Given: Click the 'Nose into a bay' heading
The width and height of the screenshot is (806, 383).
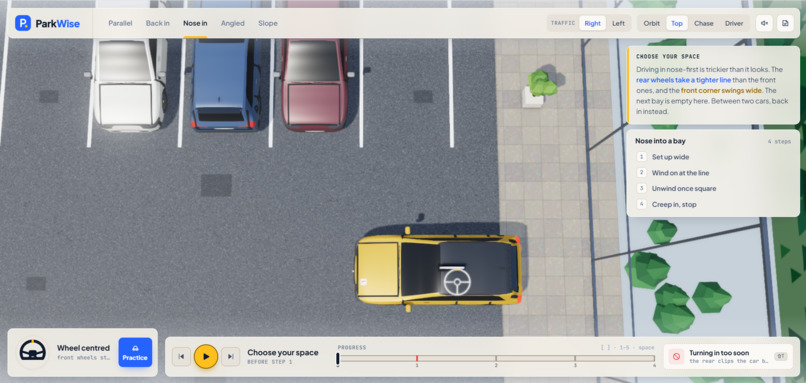Looking at the screenshot, I should (660, 140).
